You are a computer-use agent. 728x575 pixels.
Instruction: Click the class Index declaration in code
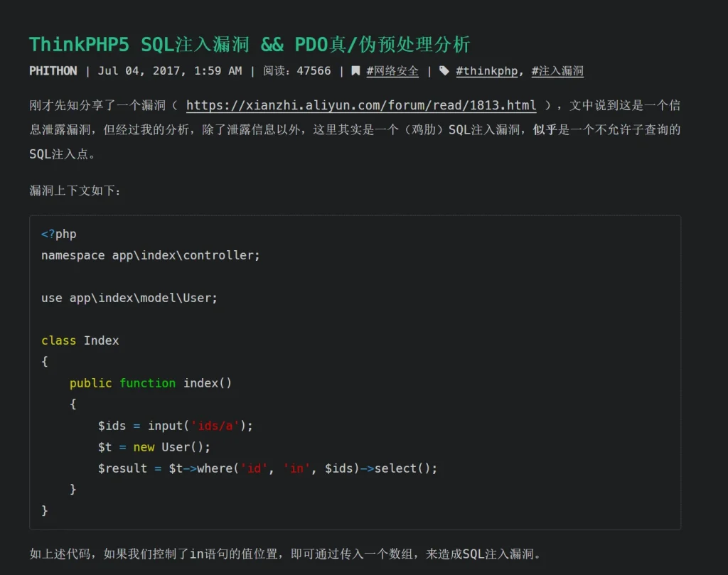[x=80, y=340]
